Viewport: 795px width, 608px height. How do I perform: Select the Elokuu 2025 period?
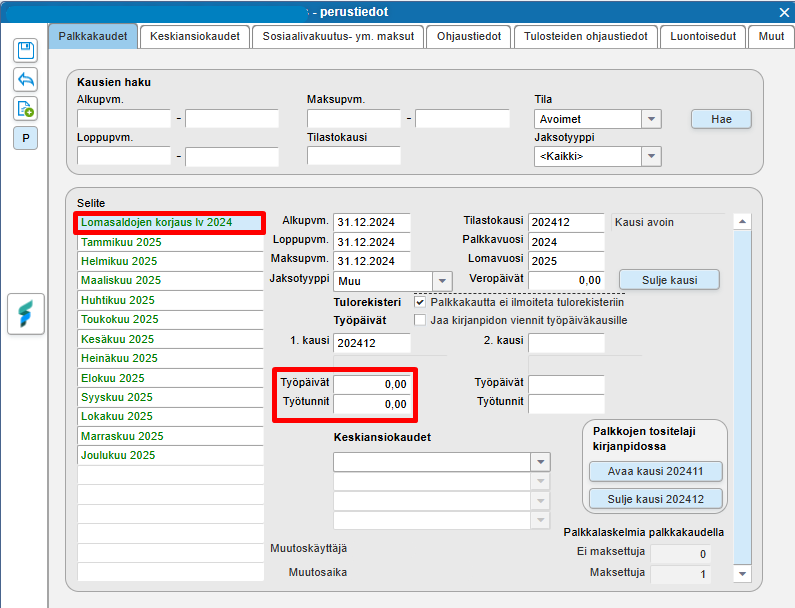(170, 378)
